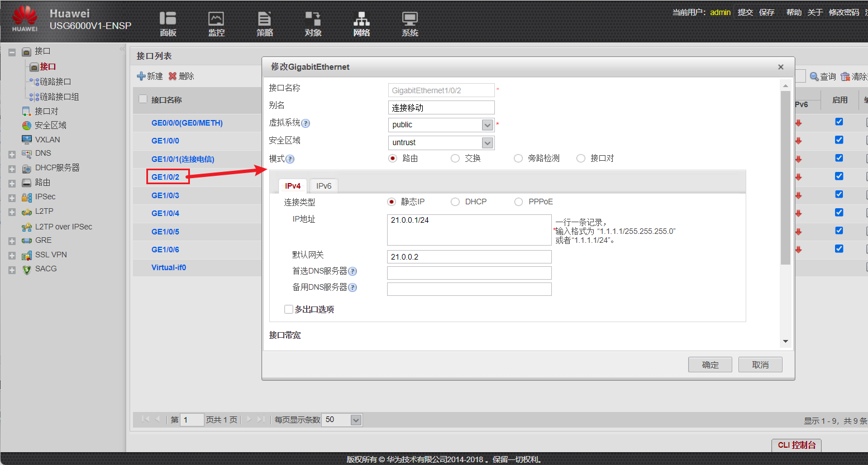Viewport: 868px width, 465px height.
Task: Click the 安全区域 sidebar icon
Action: tap(26, 125)
